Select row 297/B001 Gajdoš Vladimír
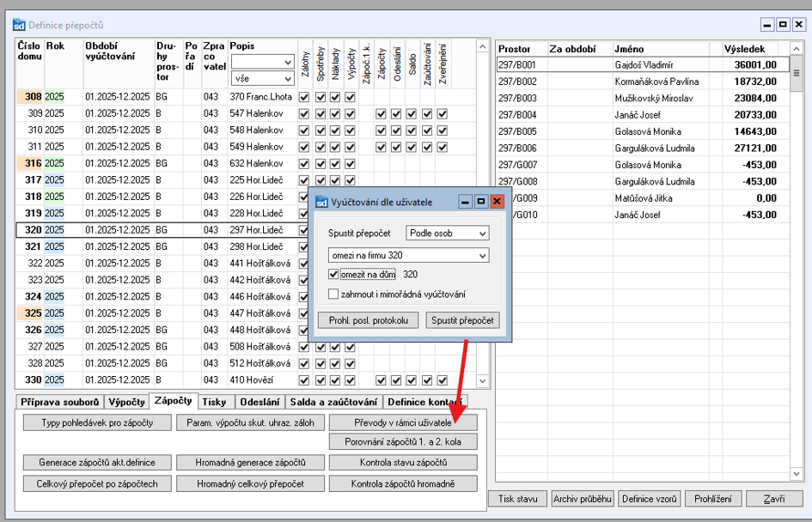The image size is (812, 522). (x=643, y=64)
